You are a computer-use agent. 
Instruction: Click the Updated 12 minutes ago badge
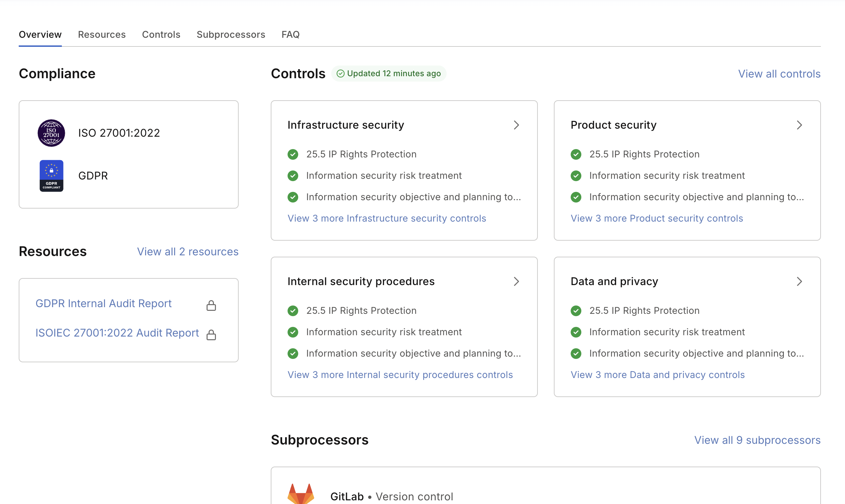click(x=388, y=73)
